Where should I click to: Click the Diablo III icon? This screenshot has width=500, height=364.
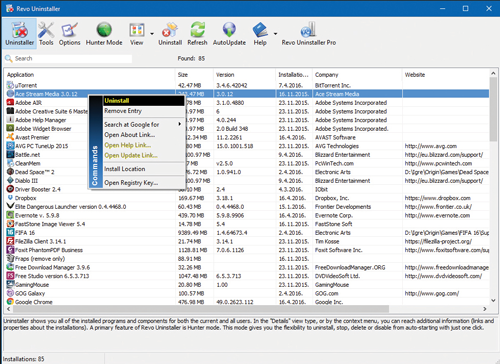pyautogui.click(x=10, y=180)
